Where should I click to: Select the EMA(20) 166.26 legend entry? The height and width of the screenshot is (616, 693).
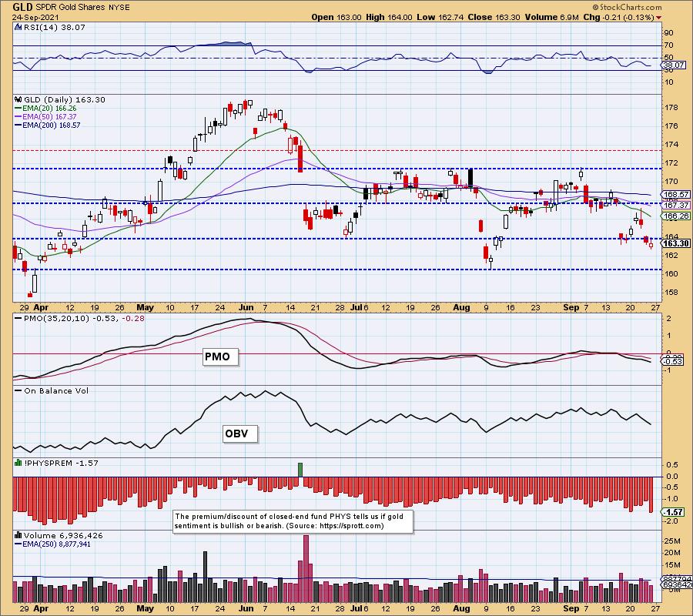[x=45, y=109]
